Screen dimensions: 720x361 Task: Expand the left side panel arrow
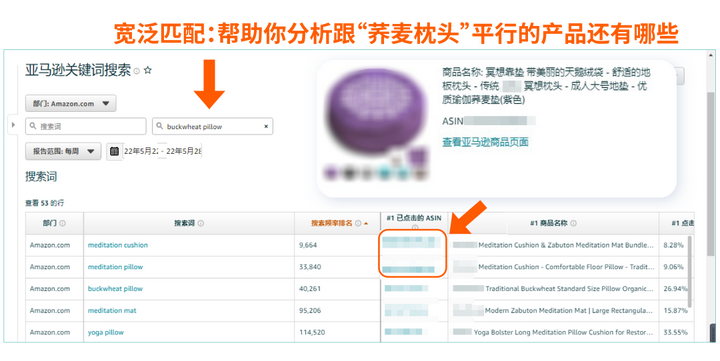tap(13, 125)
